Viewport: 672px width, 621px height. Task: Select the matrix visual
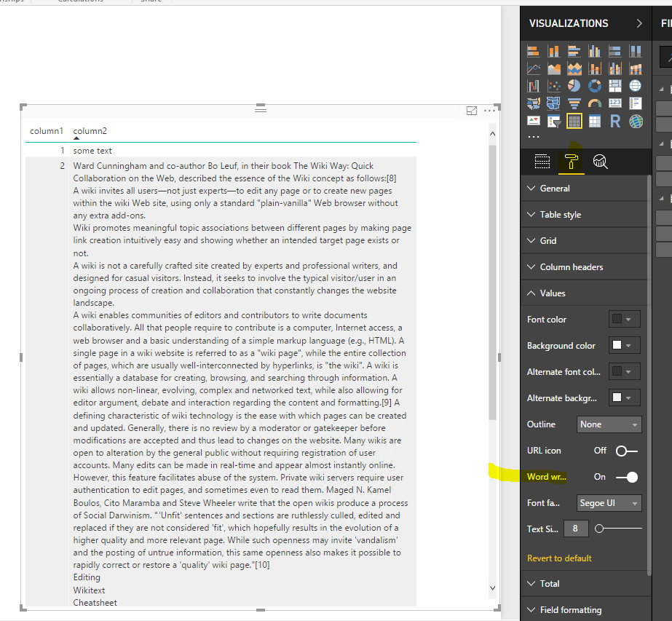coord(594,122)
